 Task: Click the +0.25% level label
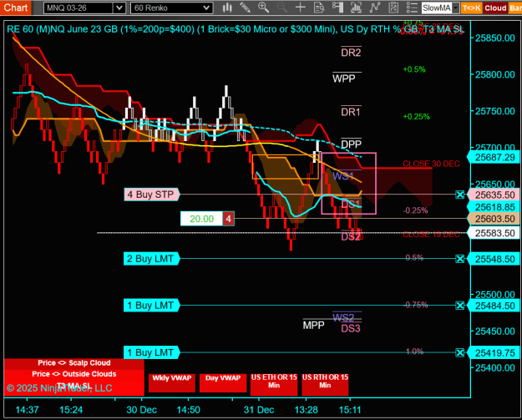(x=416, y=117)
